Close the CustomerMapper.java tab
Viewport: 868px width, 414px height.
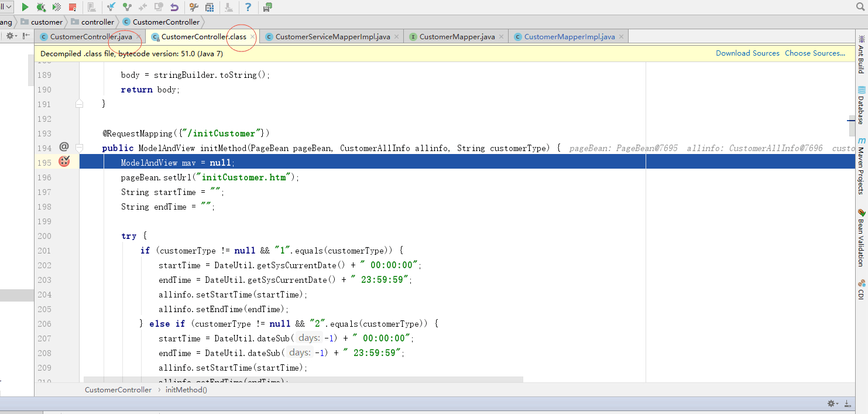pyautogui.click(x=502, y=36)
